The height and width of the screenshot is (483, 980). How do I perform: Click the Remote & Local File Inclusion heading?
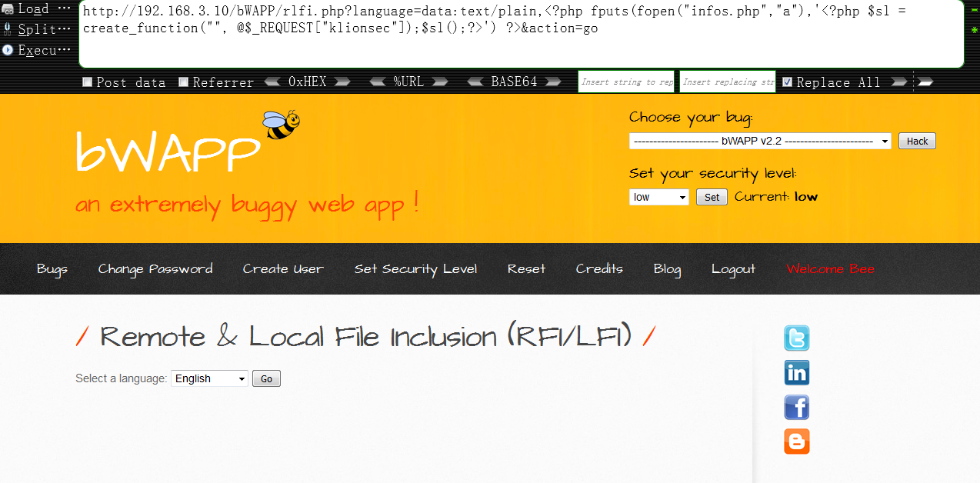pos(365,337)
